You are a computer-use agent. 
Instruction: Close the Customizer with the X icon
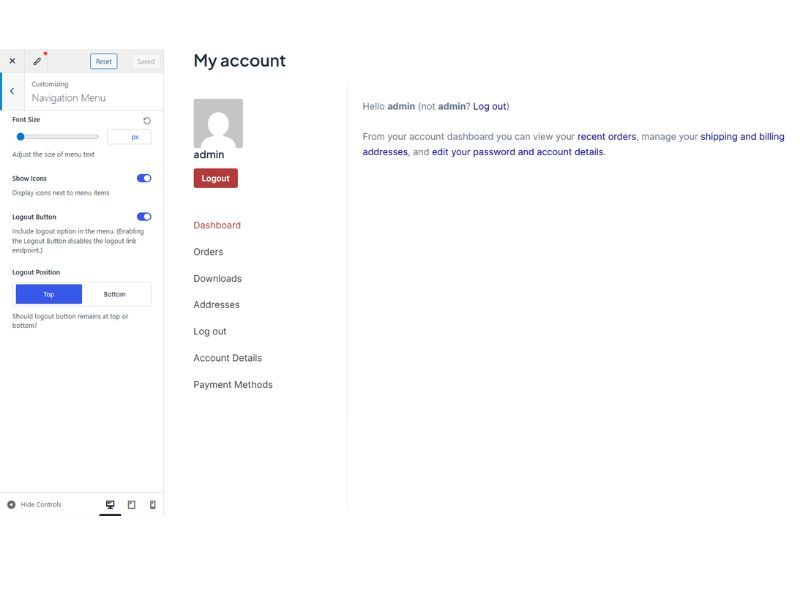[x=12, y=60]
